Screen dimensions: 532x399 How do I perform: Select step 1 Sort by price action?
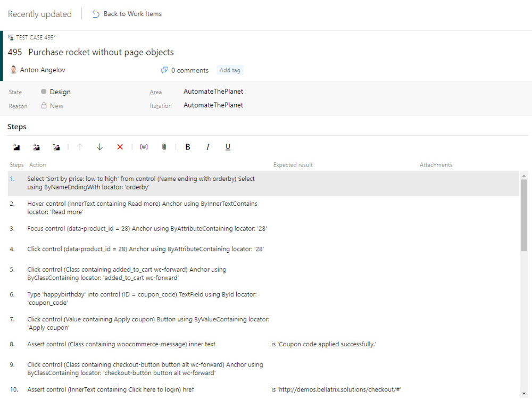pos(141,183)
